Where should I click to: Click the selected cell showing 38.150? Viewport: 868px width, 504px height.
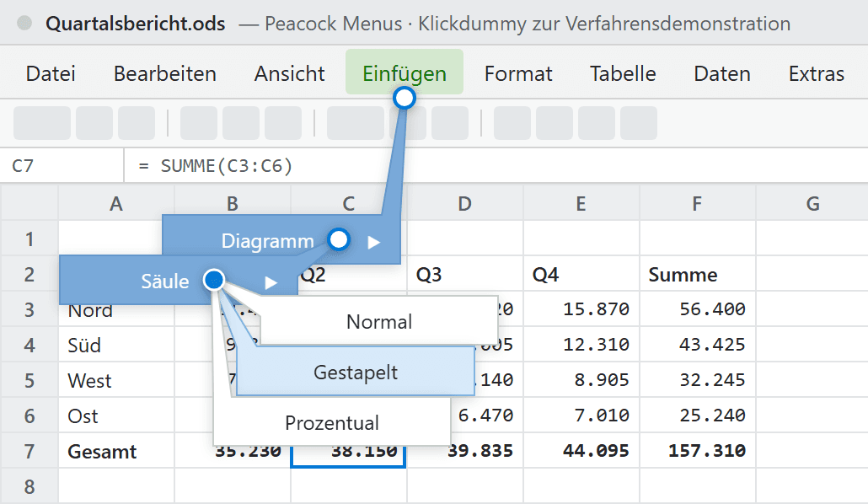(349, 456)
